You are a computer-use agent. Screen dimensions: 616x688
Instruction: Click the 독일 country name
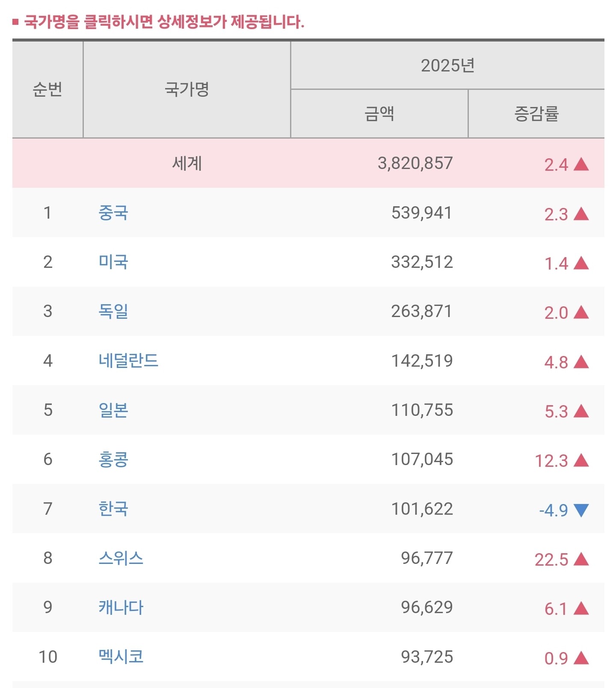[x=113, y=311]
